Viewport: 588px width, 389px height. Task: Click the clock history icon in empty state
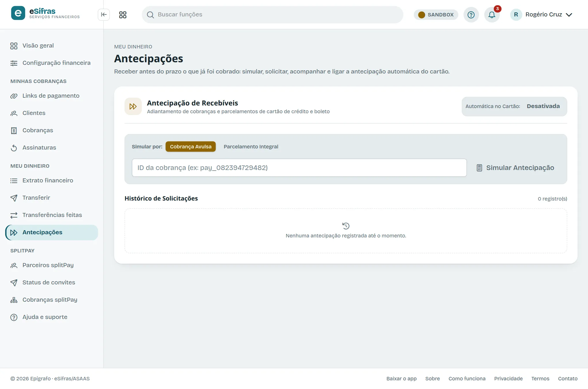click(x=346, y=226)
